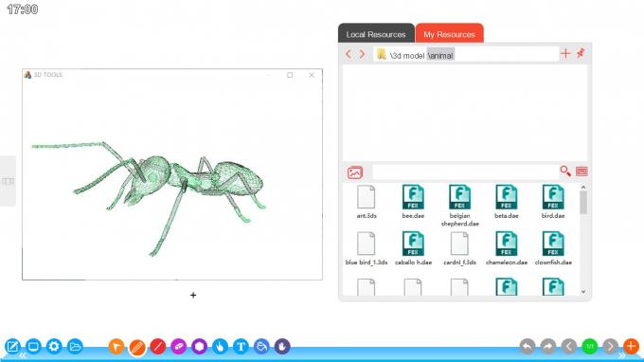Go to next whiteboard page
The width and height of the screenshot is (644, 362).
[610, 347]
